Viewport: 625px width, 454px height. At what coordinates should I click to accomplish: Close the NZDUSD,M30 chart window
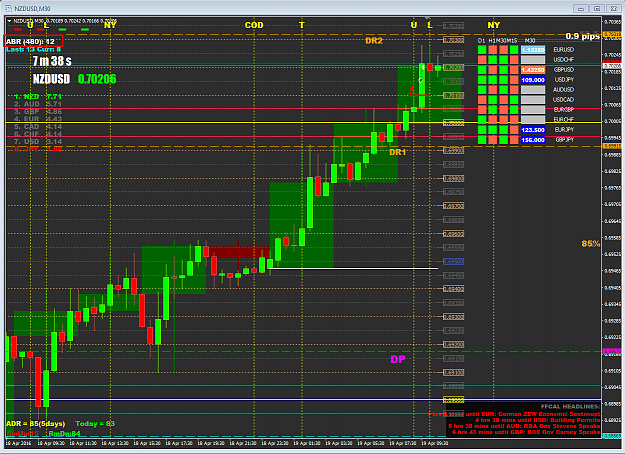[613, 8]
